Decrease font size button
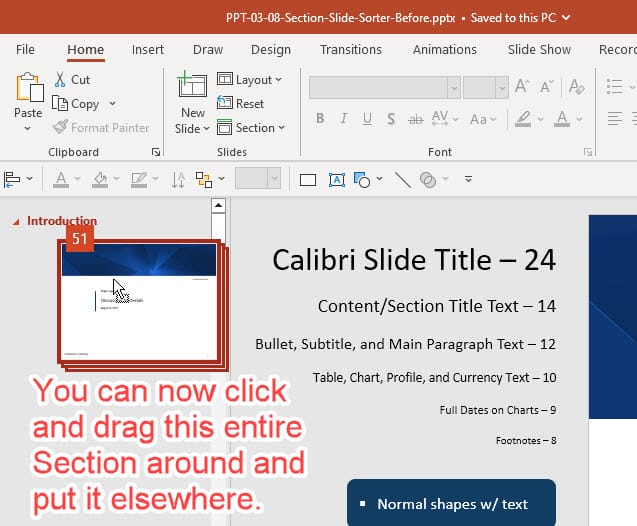This screenshot has height=526, width=637. coord(546,87)
